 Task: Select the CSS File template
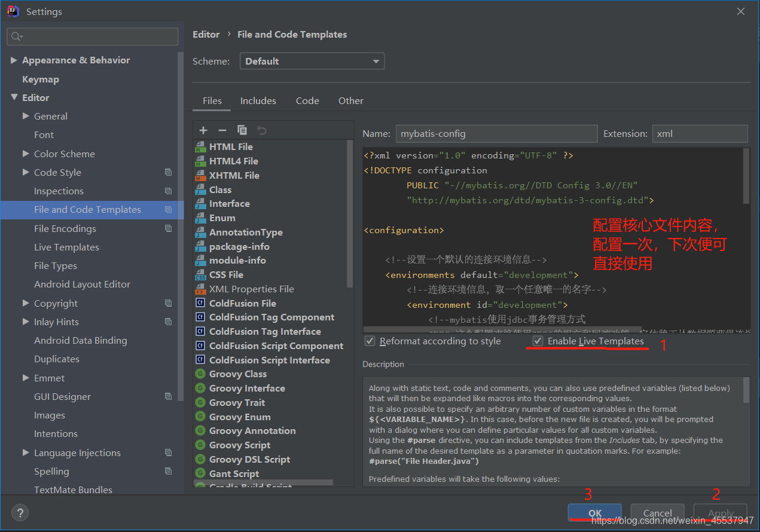(x=226, y=275)
